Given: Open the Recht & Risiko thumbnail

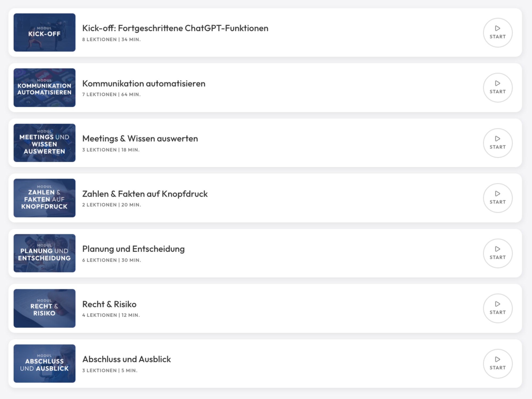Looking at the screenshot, I should (x=44, y=308).
